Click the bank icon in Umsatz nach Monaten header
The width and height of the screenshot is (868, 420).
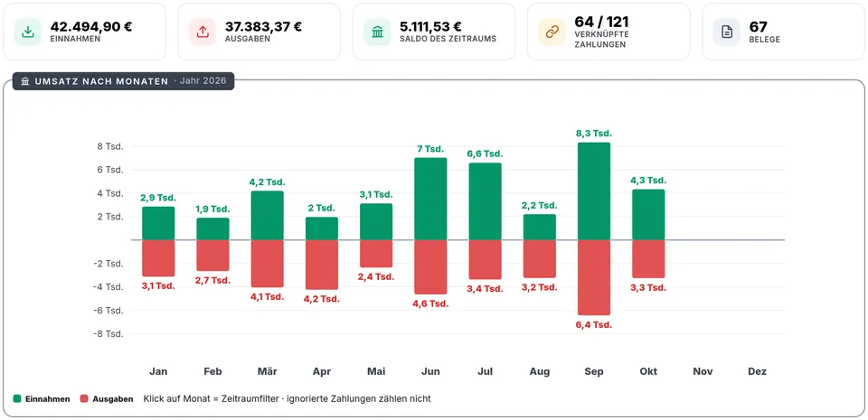point(25,82)
